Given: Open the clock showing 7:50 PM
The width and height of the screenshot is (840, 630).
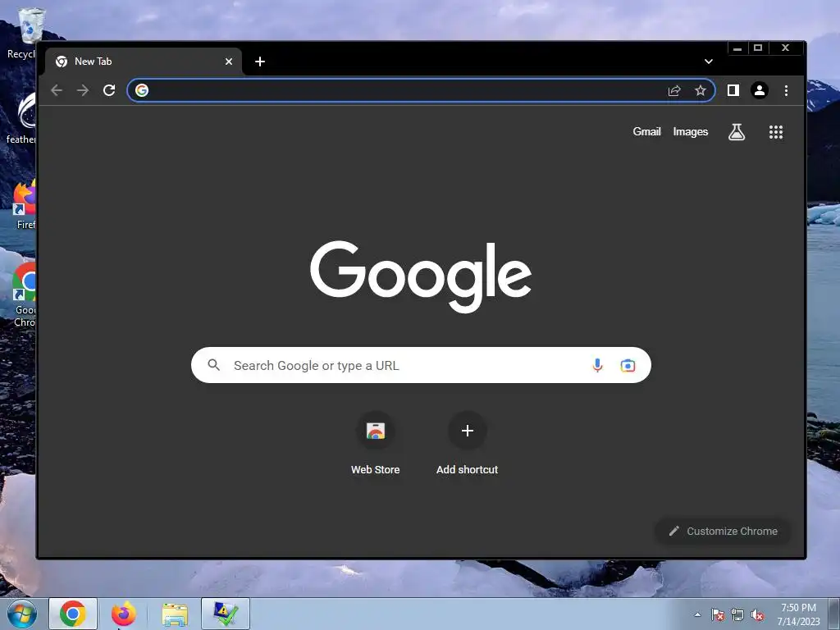Looking at the screenshot, I should click(798, 614).
